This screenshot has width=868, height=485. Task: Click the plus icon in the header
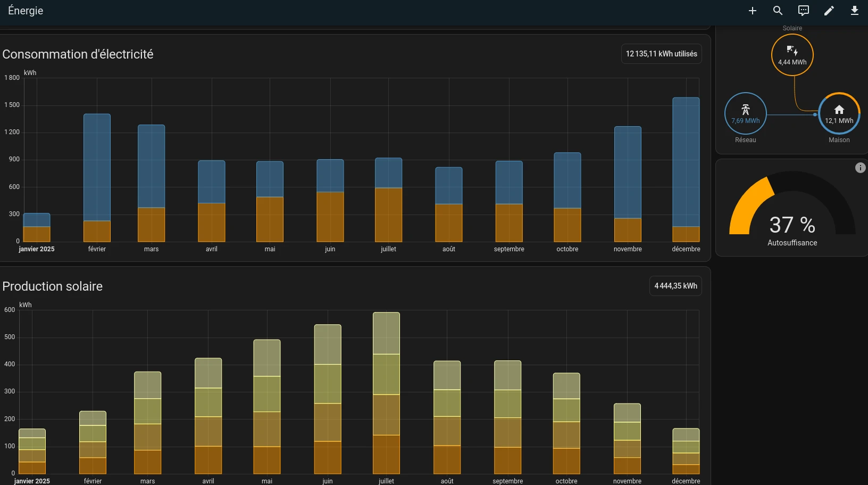click(x=752, y=11)
